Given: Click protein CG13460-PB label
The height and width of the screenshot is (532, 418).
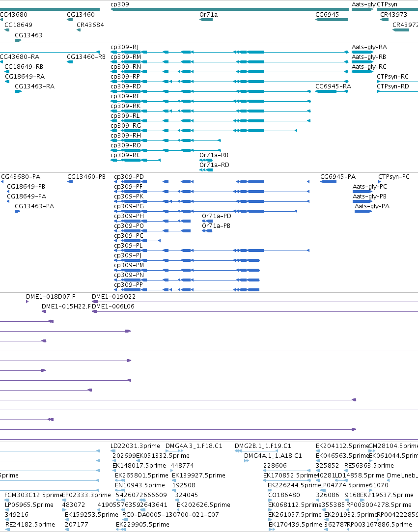Looking at the screenshot, I should [86, 176].
